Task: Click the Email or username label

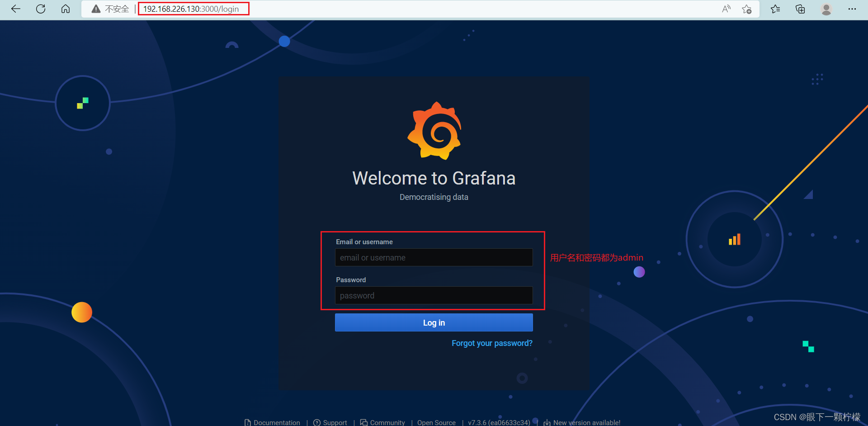Action: tap(364, 242)
